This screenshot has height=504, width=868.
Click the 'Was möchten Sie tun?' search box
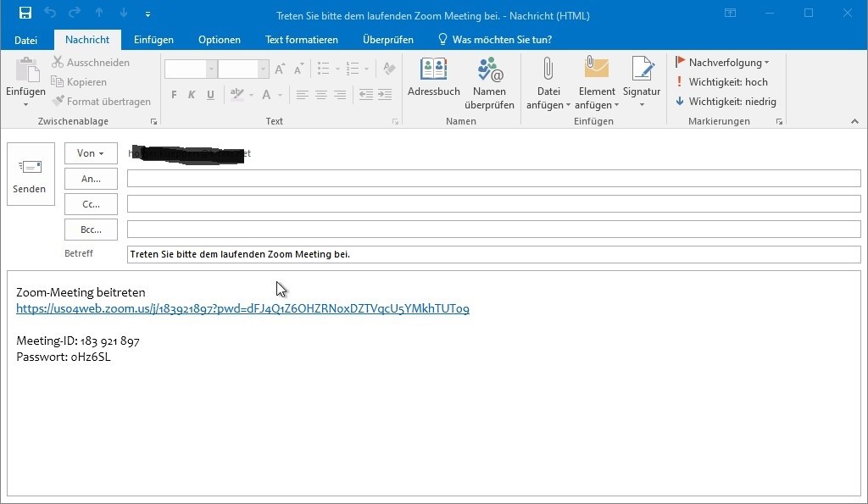pos(495,40)
